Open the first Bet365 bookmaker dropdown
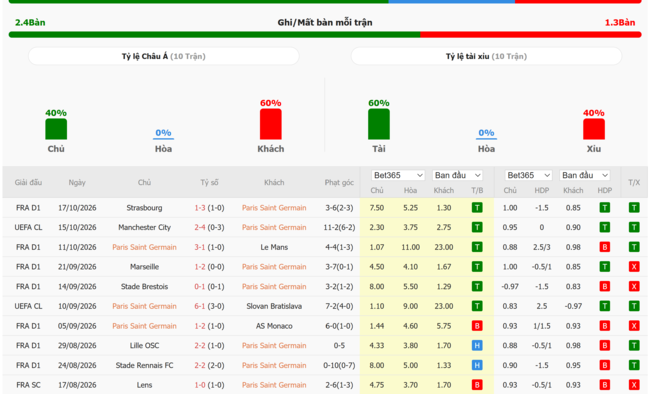This screenshot has height=394, width=650. (x=398, y=175)
